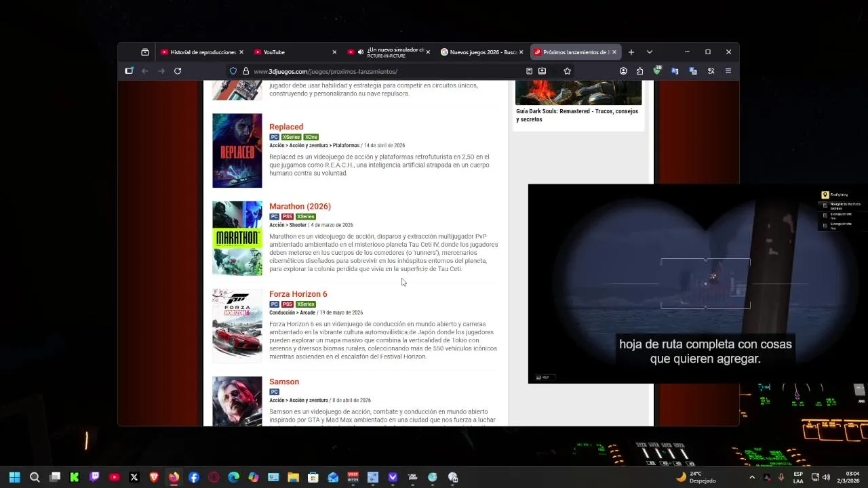Open the Samson game title link
This screenshot has height=488, width=868.
pyautogui.click(x=284, y=382)
